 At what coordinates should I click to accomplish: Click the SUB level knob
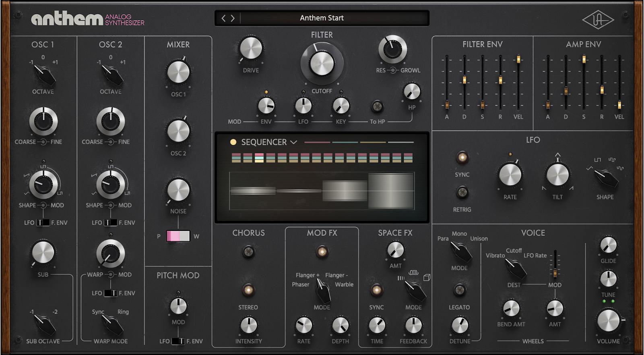[x=43, y=253]
